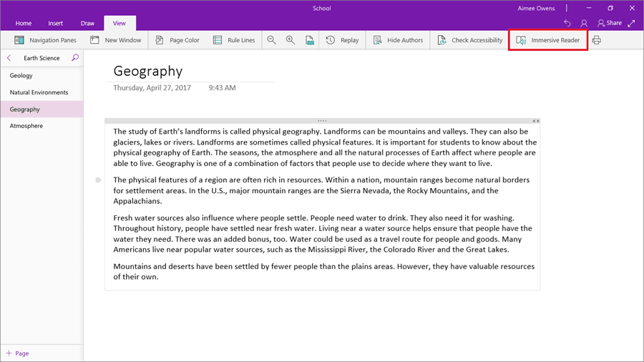Screen dimensions: 644x362
Task: Click in the paragraph starting 'Mountains and deserts'
Action: coord(324,271)
